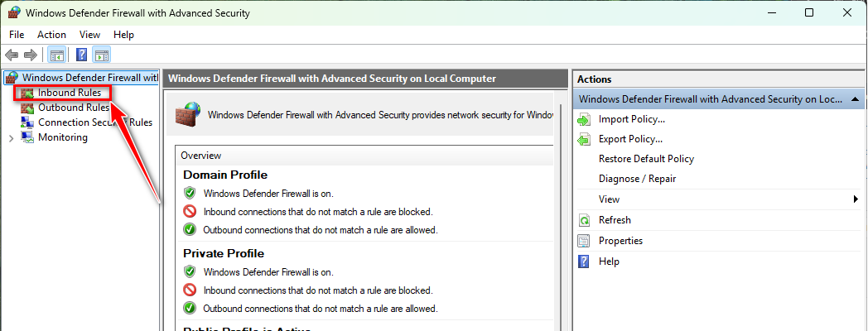Open the View menu in menu bar
The height and width of the screenshot is (331, 868).
[89, 35]
